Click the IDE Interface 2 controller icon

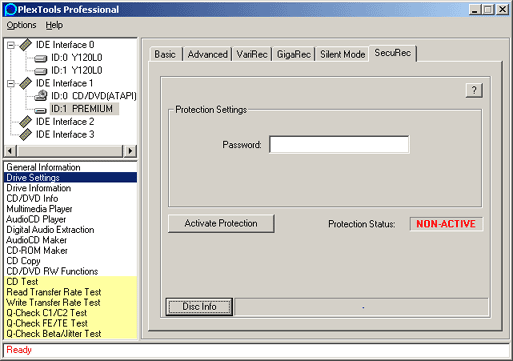point(25,122)
